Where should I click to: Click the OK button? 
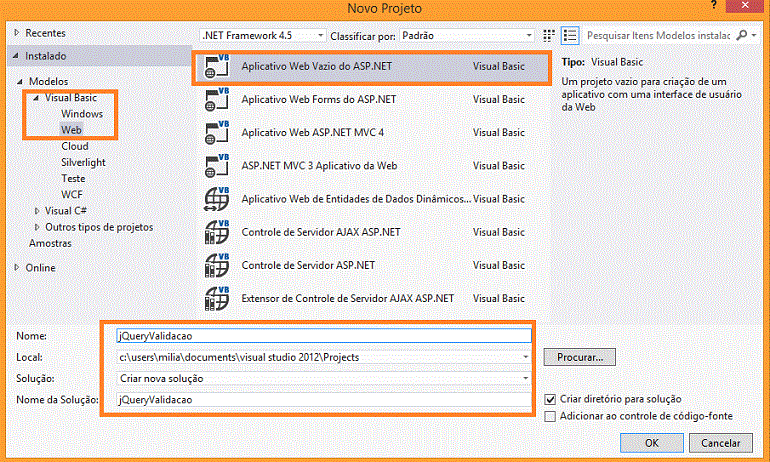(x=652, y=443)
